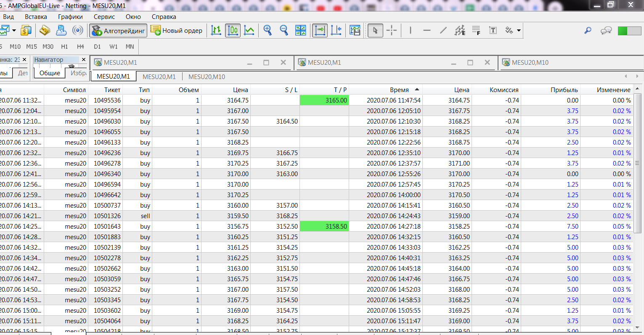Zoom in on the chart
The width and height of the screenshot is (644, 335).
(x=268, y=30)
